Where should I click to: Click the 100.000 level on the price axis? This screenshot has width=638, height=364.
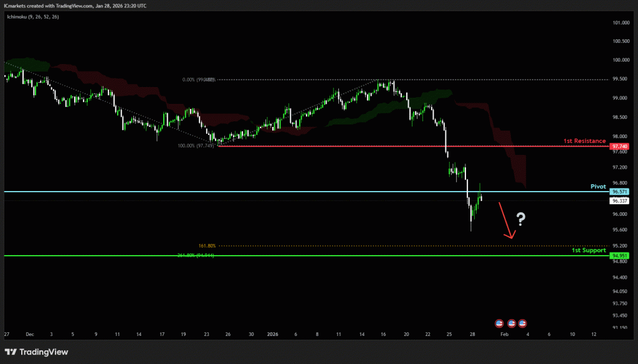pos(619,60)
